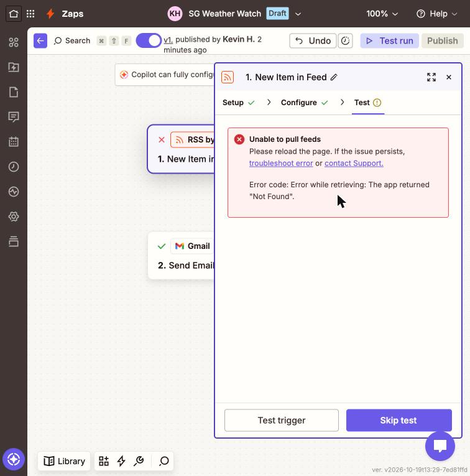Open the apps grid menu

[x=30, y=14]
